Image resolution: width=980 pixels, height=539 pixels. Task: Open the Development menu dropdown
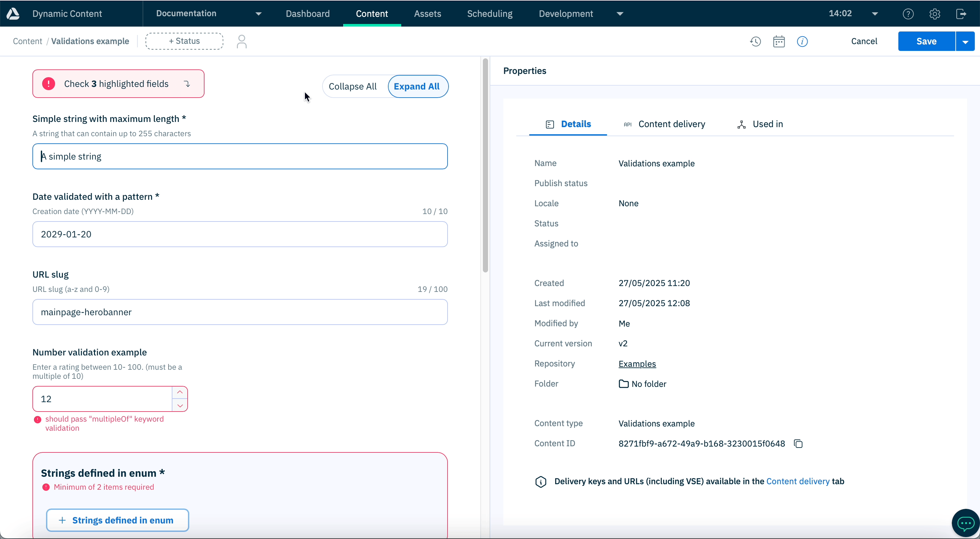pyautogui.click(x=620, y=14)
